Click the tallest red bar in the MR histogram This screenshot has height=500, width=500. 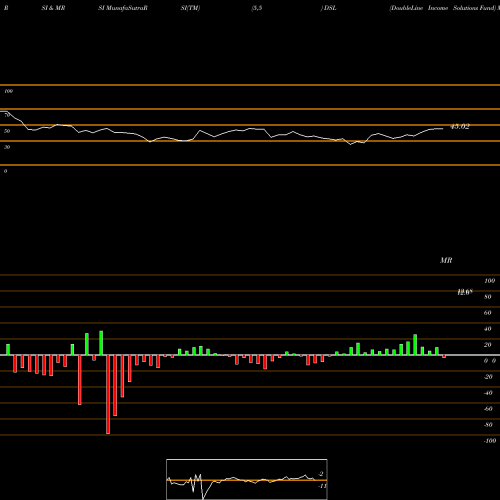108,394
